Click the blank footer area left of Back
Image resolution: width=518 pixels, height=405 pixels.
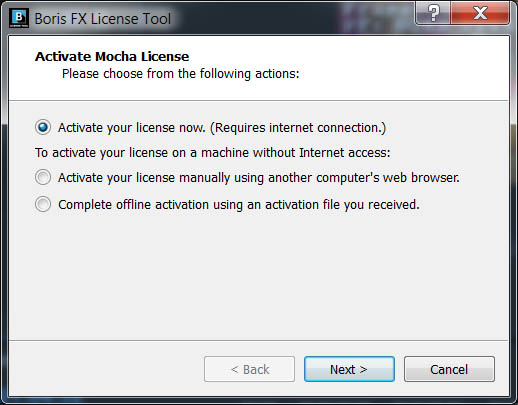click(107, 369)
